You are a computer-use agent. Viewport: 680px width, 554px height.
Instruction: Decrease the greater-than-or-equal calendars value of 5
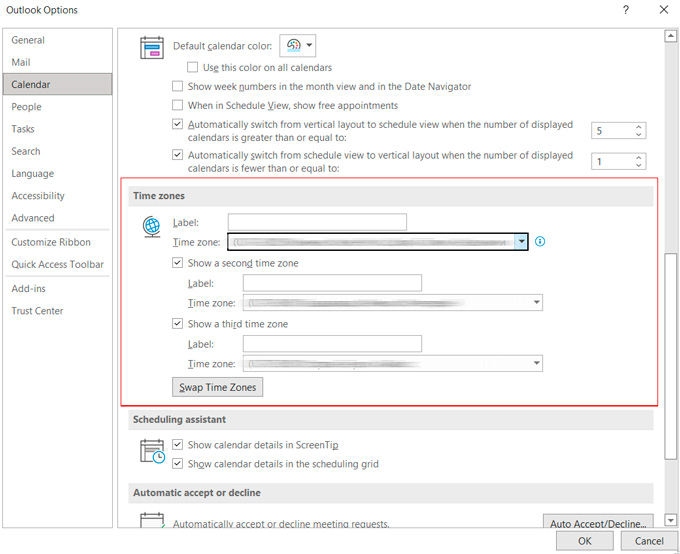click(638, 134)
